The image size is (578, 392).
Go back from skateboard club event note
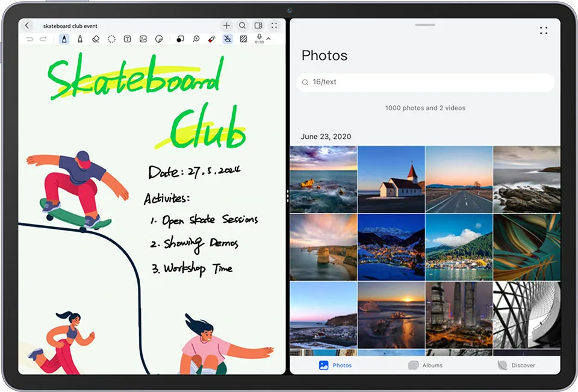[27, 26]
